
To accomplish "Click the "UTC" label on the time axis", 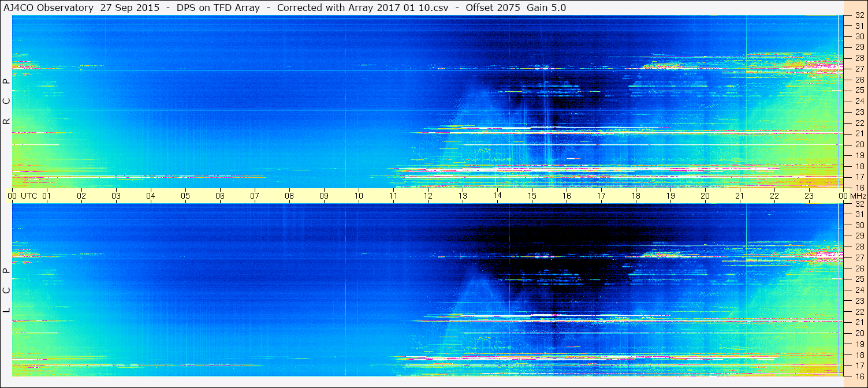I will (x=29, y=196).
